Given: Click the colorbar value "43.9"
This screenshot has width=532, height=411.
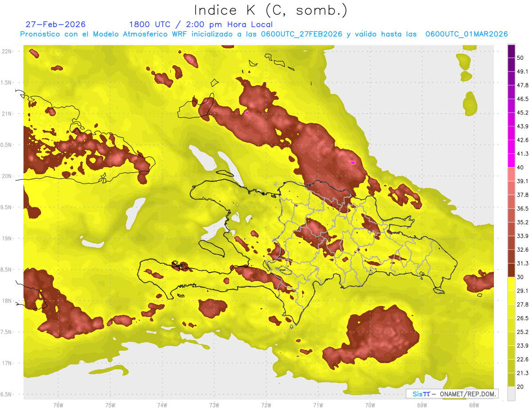Looking at the screenshot, I should [522, 126].
